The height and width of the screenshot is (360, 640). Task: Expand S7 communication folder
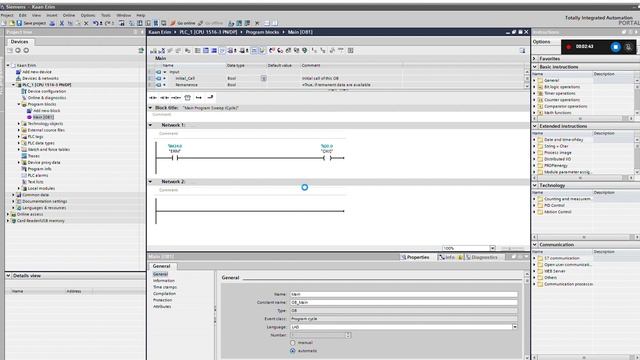point(534,258)
